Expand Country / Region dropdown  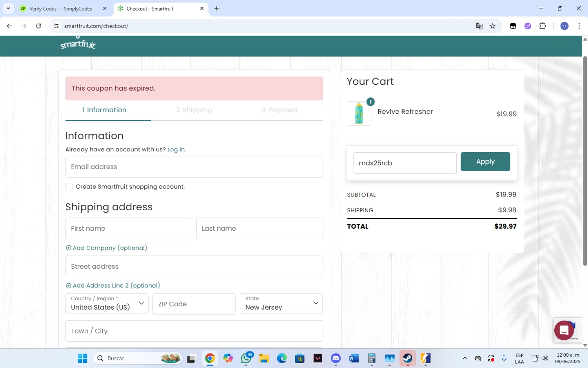pyautogui.click(x=107, y=304)
